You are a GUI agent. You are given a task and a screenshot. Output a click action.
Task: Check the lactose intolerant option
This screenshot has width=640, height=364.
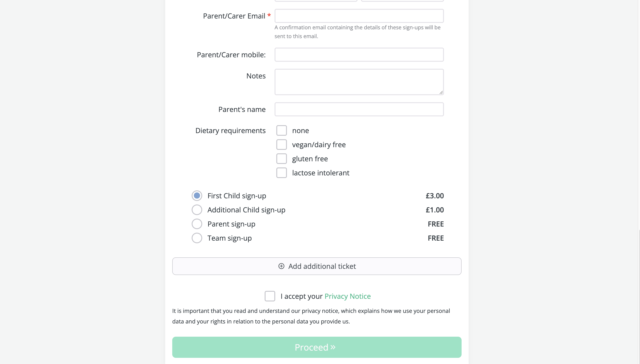[281, 173]
